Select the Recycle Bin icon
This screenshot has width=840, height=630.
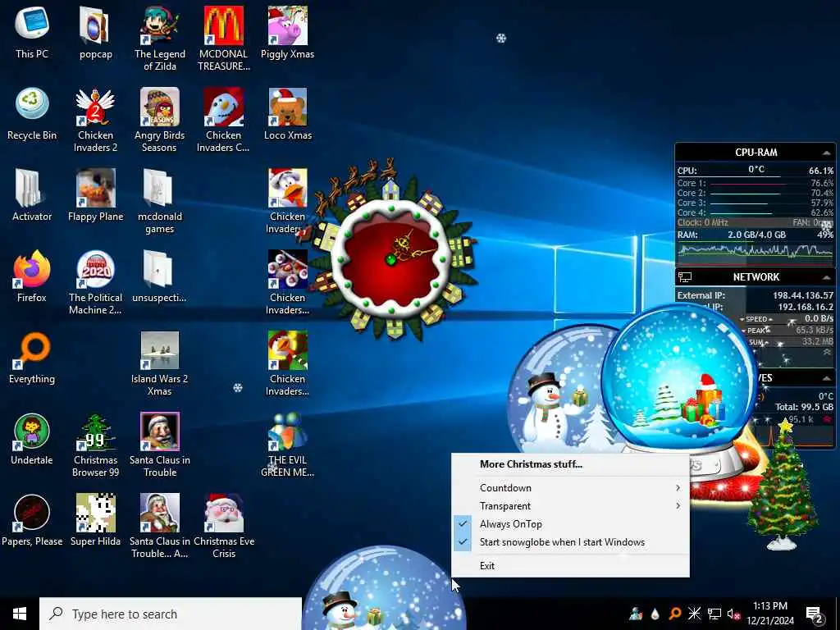tap(32, 113)
